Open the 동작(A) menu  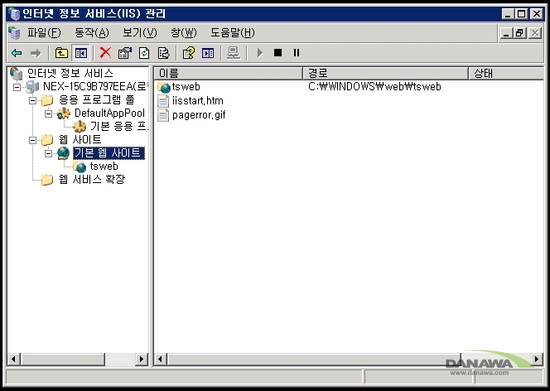(x=92, y=33)
